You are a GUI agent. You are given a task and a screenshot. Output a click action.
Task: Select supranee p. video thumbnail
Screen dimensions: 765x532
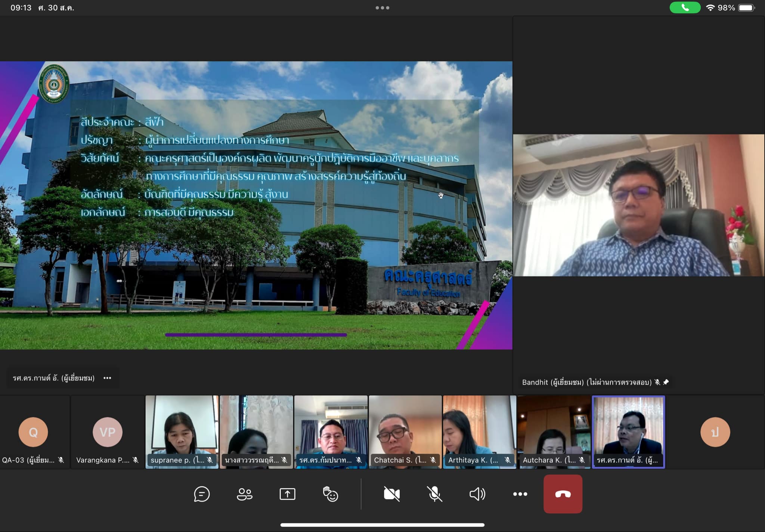pos(182,430)
